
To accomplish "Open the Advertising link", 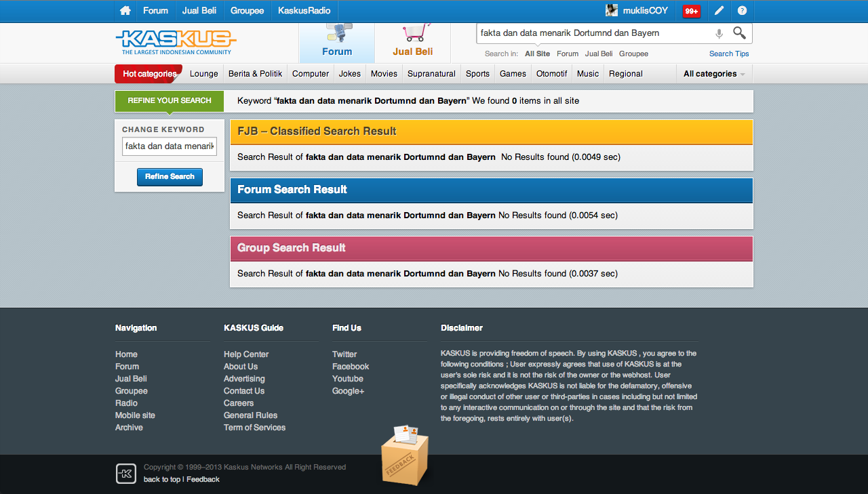I will click(x=244, y=379).
